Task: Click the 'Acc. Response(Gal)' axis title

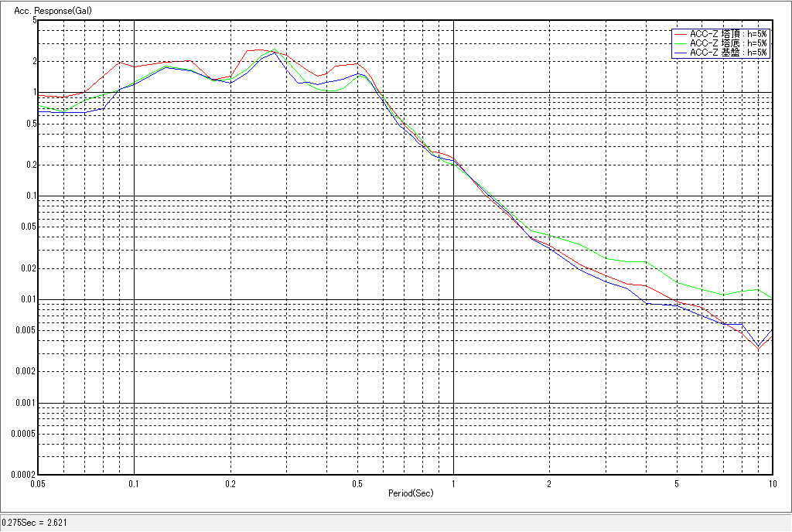Action: point(46,11)
